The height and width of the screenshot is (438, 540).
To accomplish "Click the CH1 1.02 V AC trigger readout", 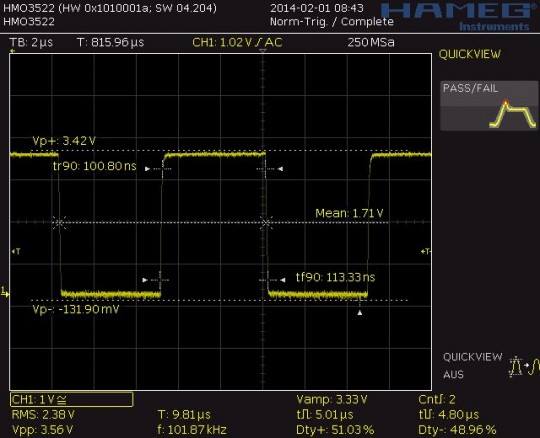I will point(237,42).
